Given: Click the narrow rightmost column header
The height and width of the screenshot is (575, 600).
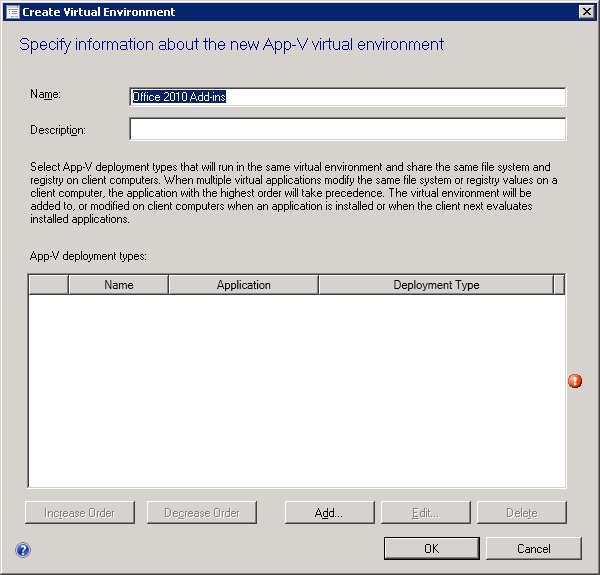Looking at the screenshot, I should [x=559, y=285].
